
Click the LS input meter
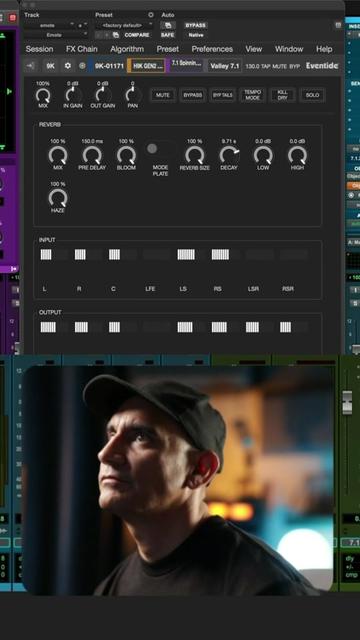coord(191,255)
